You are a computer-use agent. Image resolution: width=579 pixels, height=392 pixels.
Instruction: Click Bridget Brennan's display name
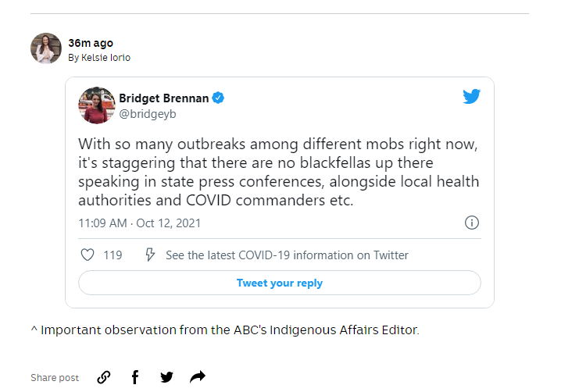point(164,98)
